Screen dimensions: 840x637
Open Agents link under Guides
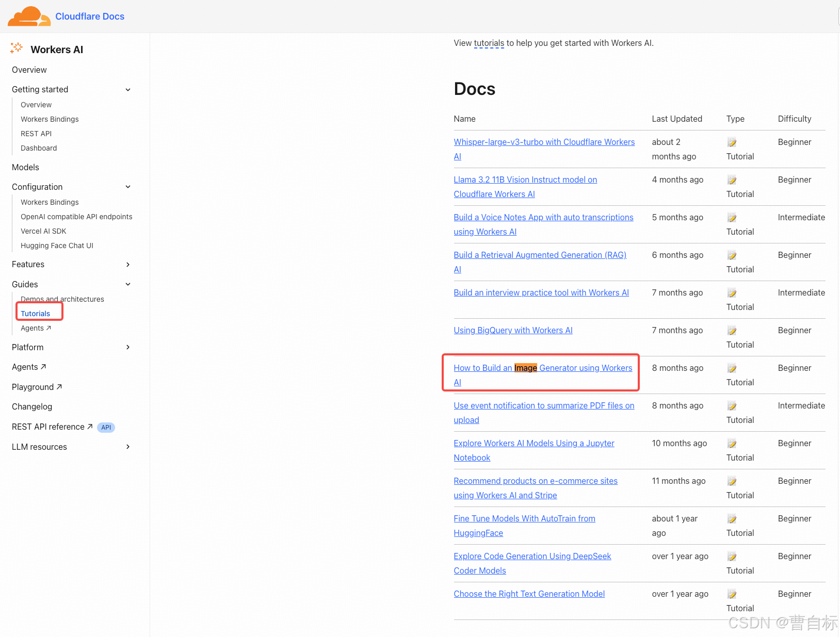(36, 328)
